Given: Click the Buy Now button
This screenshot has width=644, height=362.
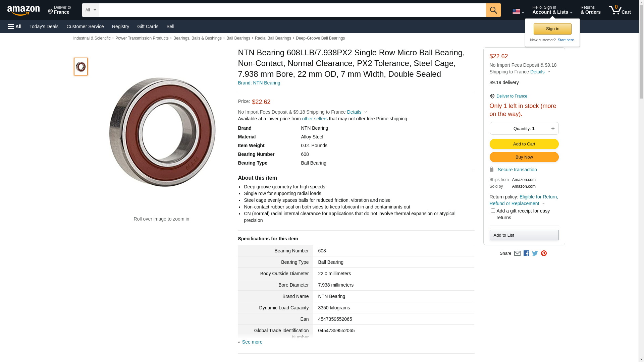Looking at the screenshot, I should point(524,157).
